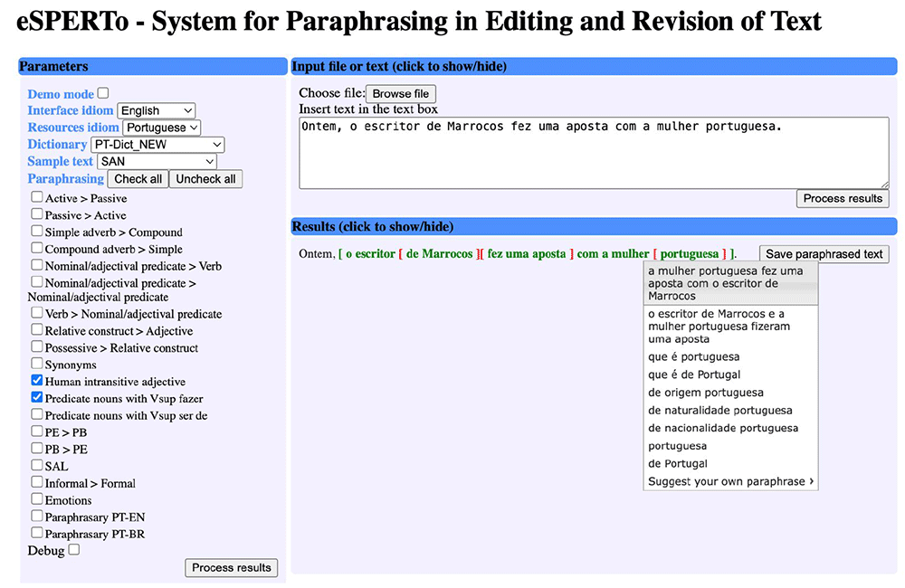Click Process results below the text box

coord(843,198)
